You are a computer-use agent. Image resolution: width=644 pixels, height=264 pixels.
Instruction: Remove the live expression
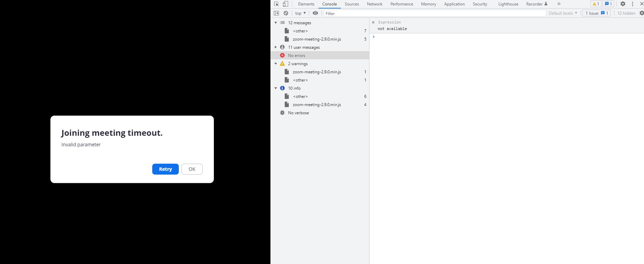373,22
